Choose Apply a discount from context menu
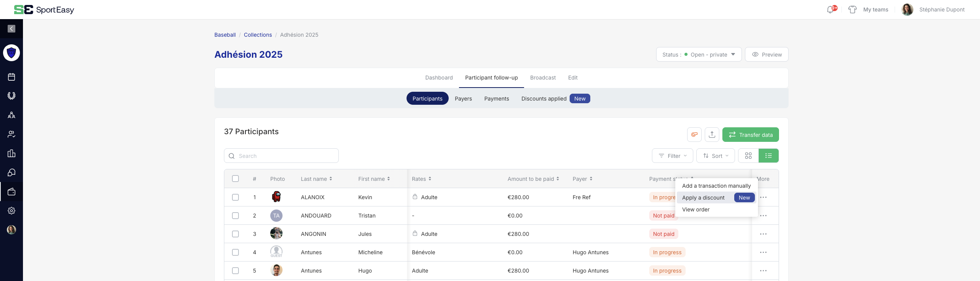 coord(703,198)
